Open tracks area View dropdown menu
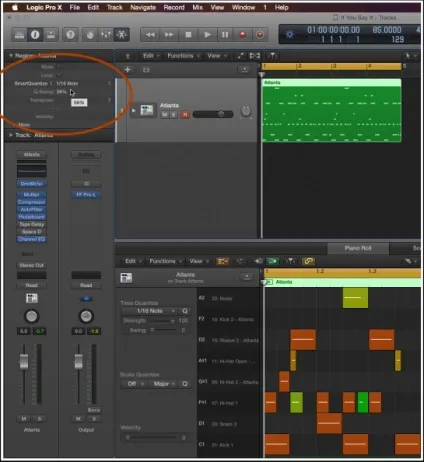This screenshot has width=424, height=462. 216,56
